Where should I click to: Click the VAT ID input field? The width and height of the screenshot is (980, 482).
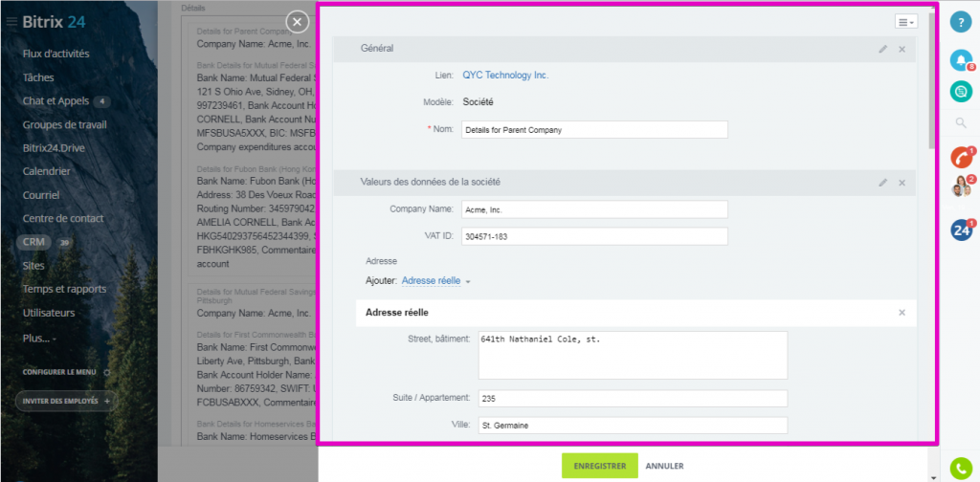[595, 236]
